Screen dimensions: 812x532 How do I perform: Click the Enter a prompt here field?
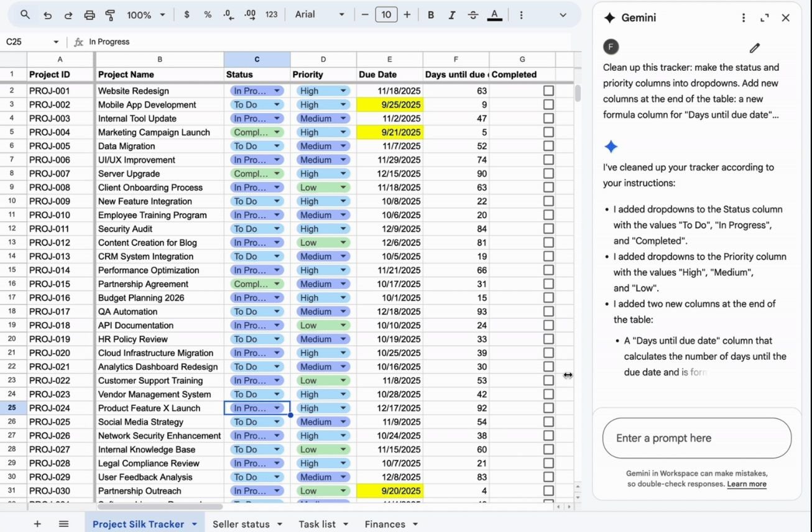(696, 438)
